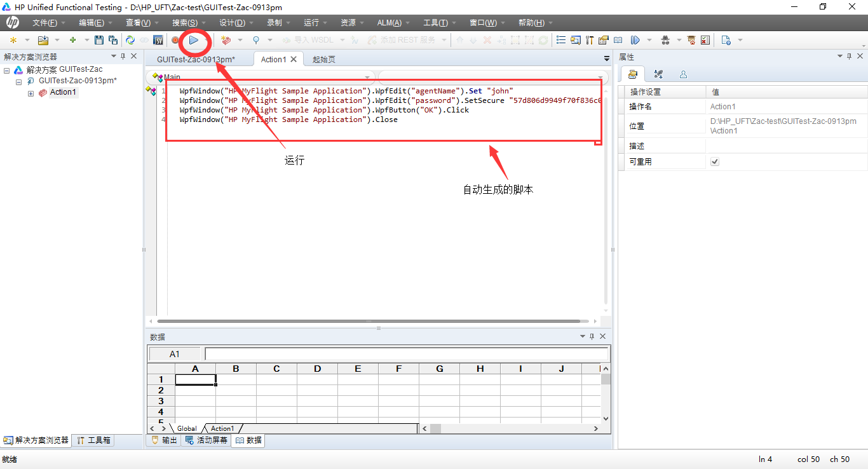
Task: Close the Action1 editor tab
Action: click(294, 59)
